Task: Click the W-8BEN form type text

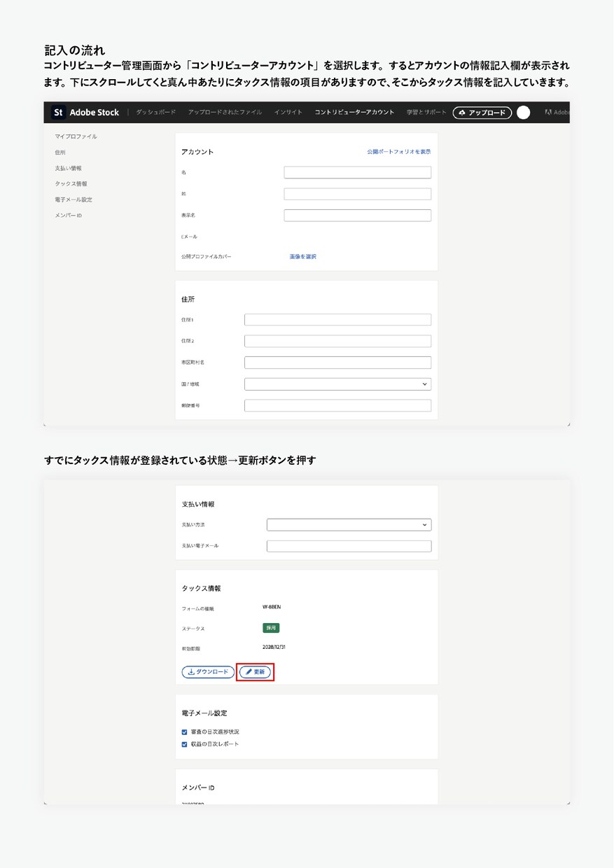Action: coord(272,607)
